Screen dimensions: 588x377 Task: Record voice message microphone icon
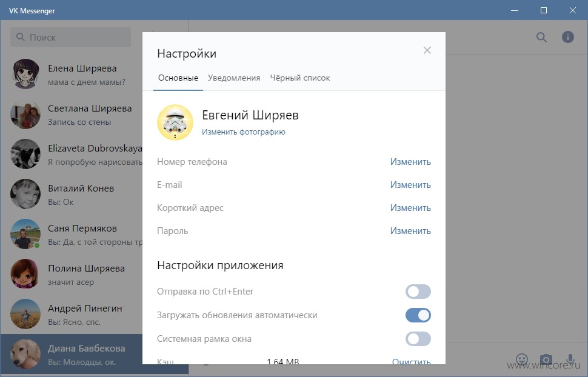570,359
